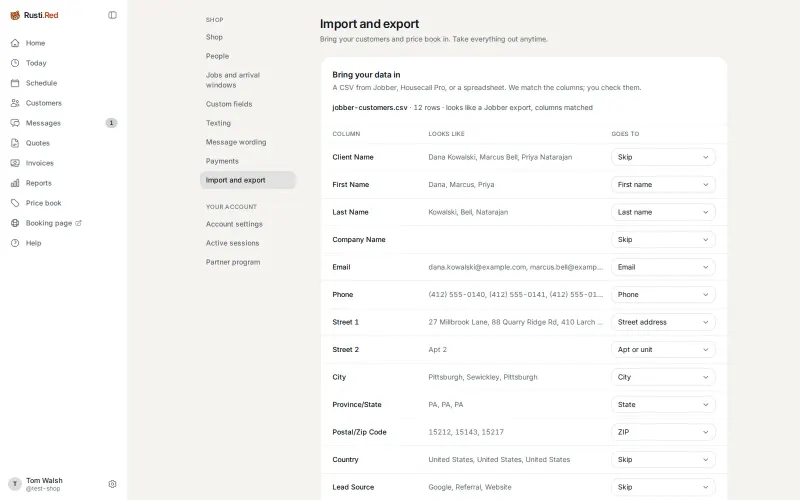Open Message wording settings
The width and height of the screenshot is (800, 500).
pyautogui.click(x=248, y=142)
